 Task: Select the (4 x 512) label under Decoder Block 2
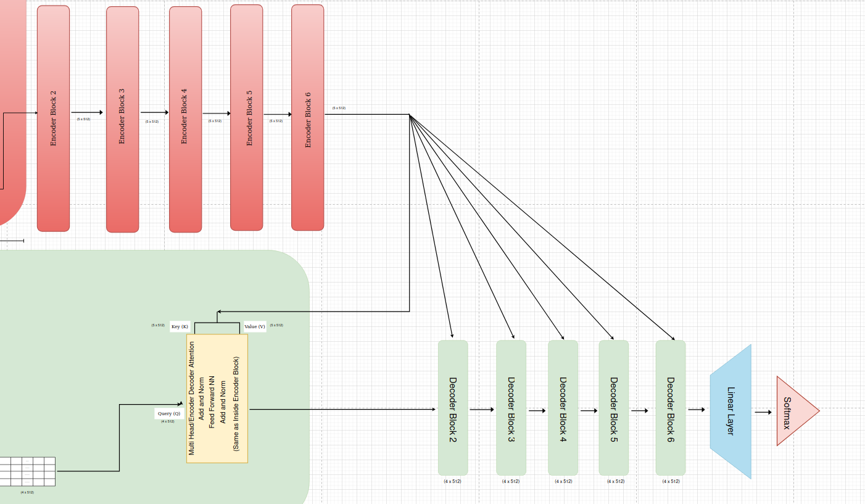[x=452, y=481]
